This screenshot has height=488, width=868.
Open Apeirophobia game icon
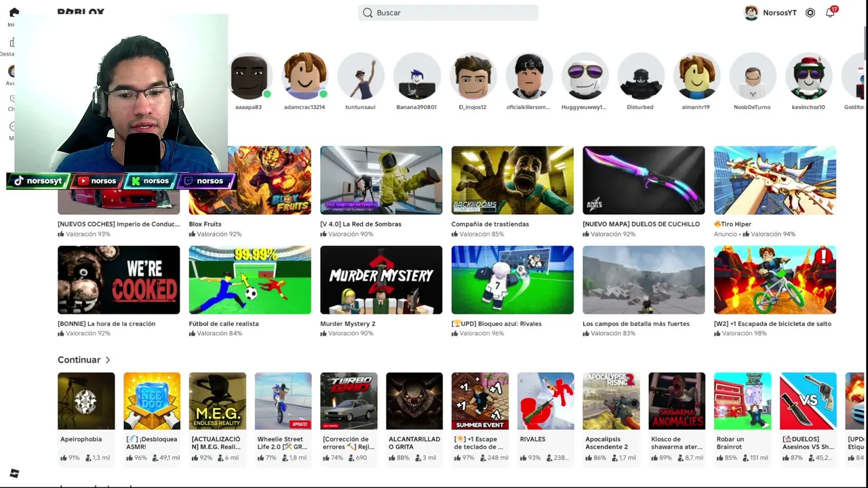(x=86, y=401)
